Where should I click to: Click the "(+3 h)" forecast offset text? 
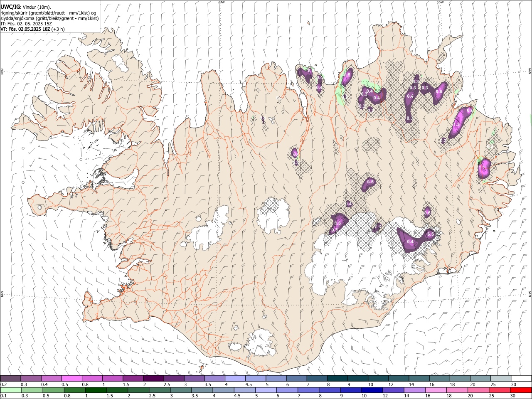pos(58,29)
